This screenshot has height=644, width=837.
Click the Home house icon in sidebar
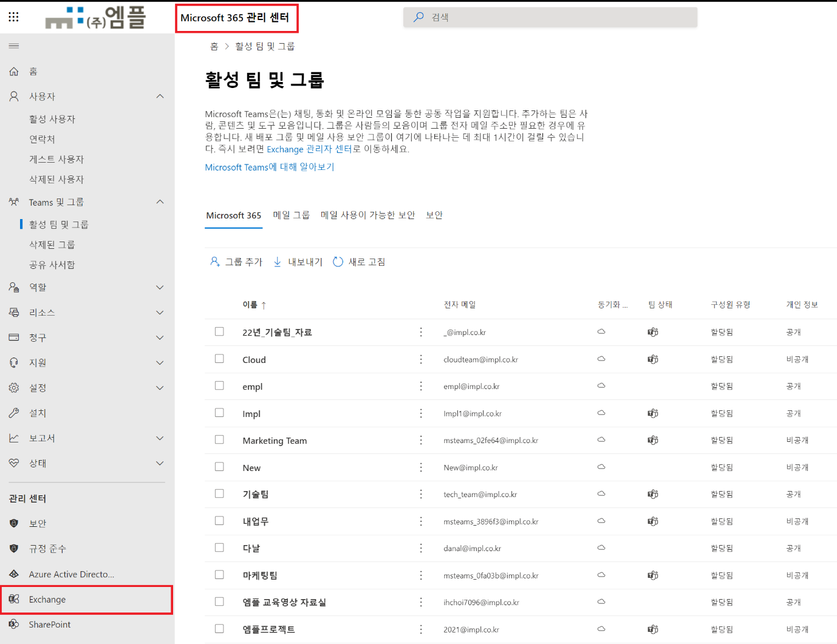(x=14, y=72)
